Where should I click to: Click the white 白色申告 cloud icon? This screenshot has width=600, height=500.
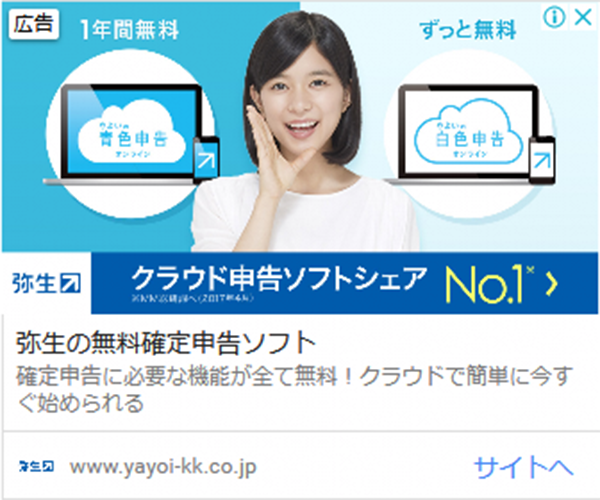point(468,132)
